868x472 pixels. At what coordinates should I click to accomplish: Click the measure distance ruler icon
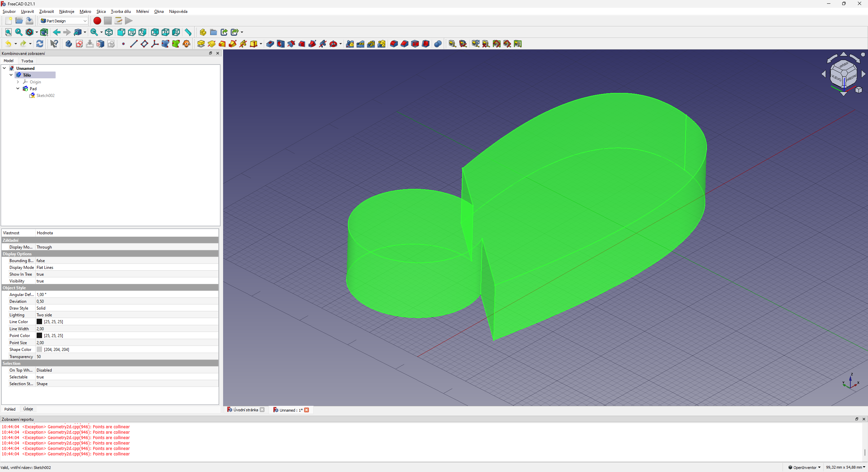(188, 32)
